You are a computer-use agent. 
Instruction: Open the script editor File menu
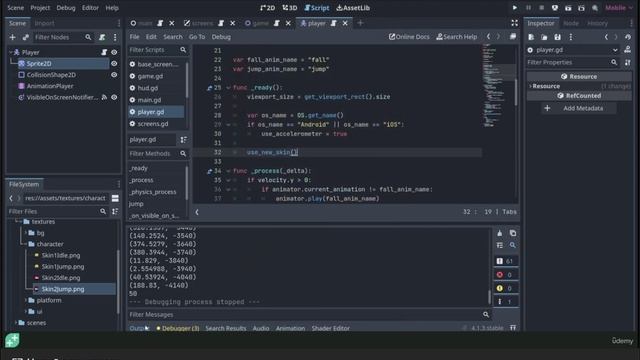pyautogui.click(x=134, y=37)
